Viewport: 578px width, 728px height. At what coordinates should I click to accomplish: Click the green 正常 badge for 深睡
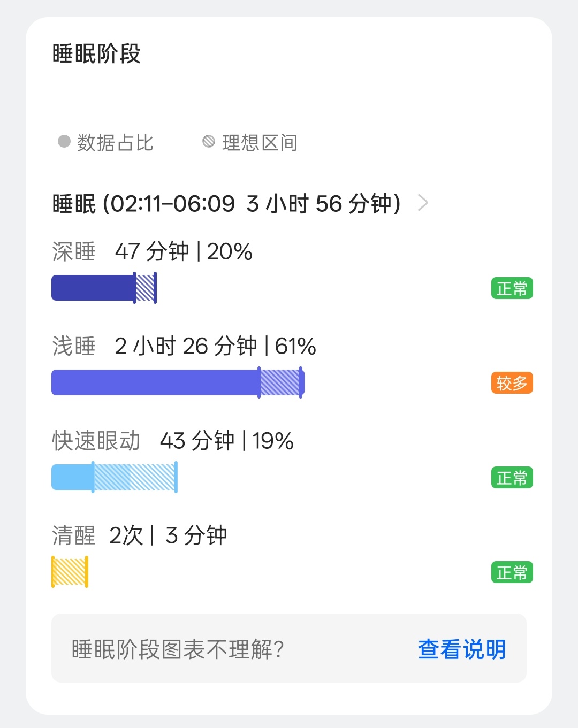(x=512, y=288)
